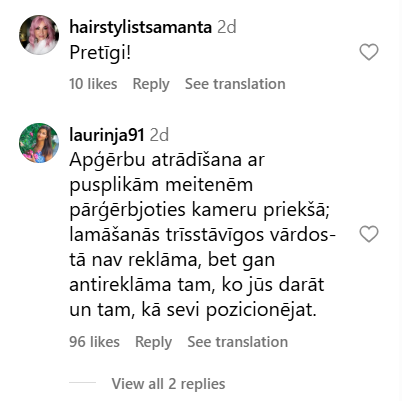Expand "View all 2 replies"

pos(168,384)
